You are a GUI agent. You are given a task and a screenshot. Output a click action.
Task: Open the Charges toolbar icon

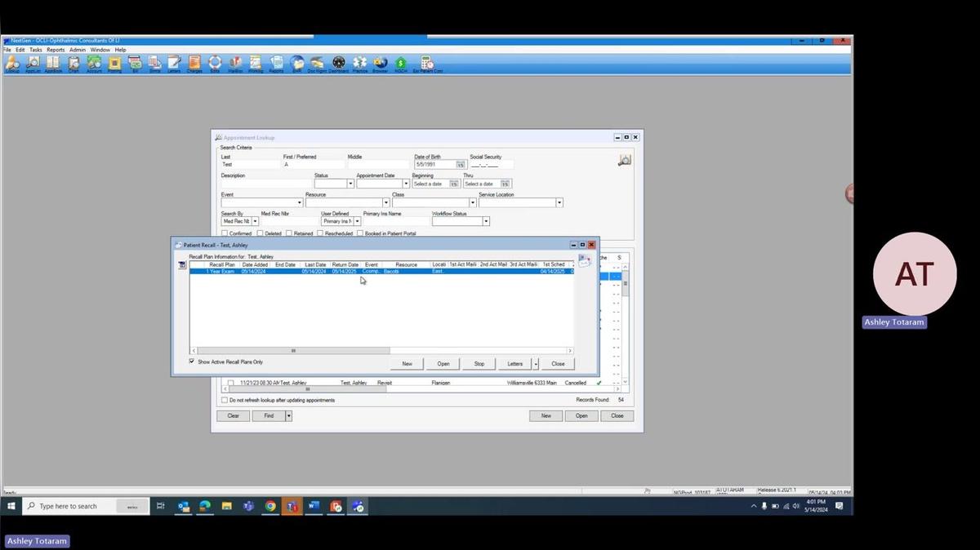pyautogui.click(x=194, y=64)
